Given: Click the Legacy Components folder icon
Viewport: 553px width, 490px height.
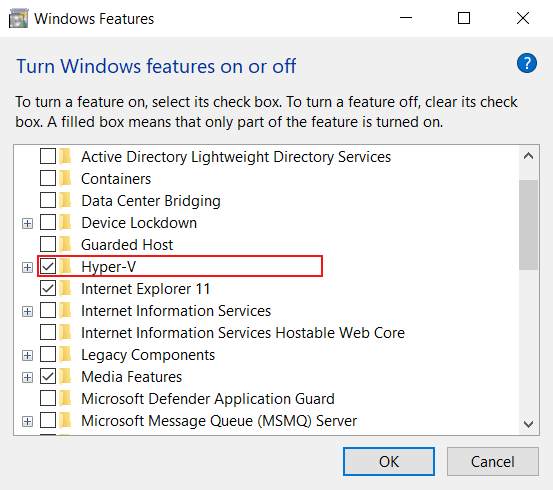Looking at the screenshot, I should 66,355.
